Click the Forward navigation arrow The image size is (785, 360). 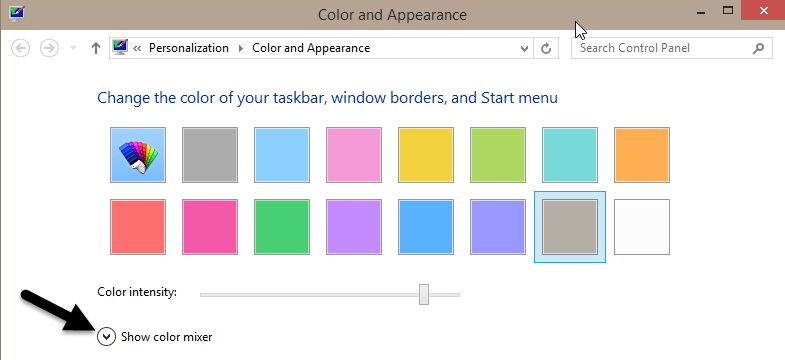click(x=49, y=49)
